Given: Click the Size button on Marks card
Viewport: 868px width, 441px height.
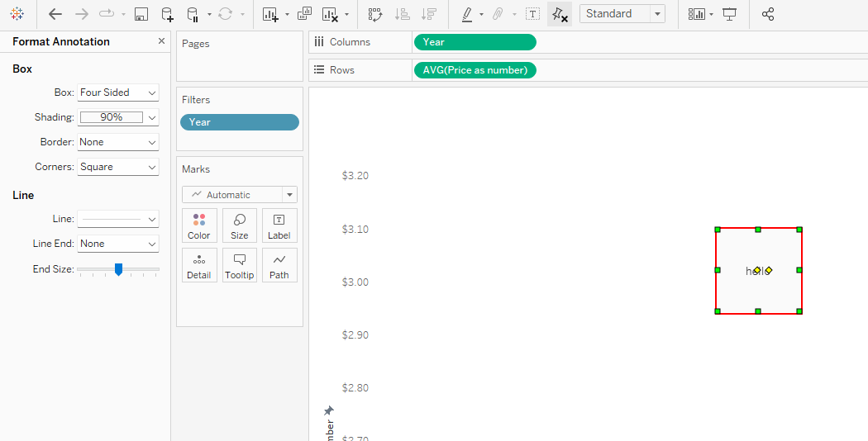Looking at the screenshot, I should coord(239,225).
